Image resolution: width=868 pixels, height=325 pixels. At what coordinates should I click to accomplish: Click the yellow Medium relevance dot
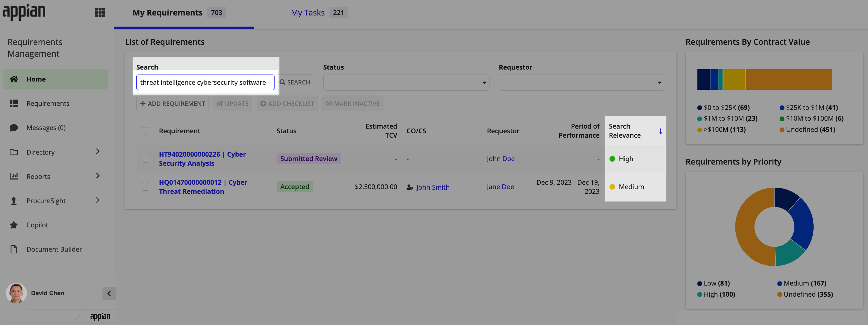(612, 187)
